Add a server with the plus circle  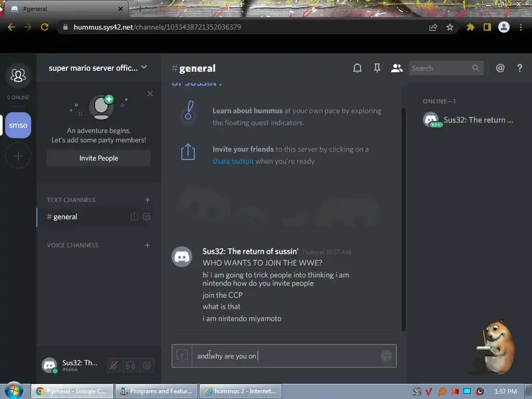18,156
